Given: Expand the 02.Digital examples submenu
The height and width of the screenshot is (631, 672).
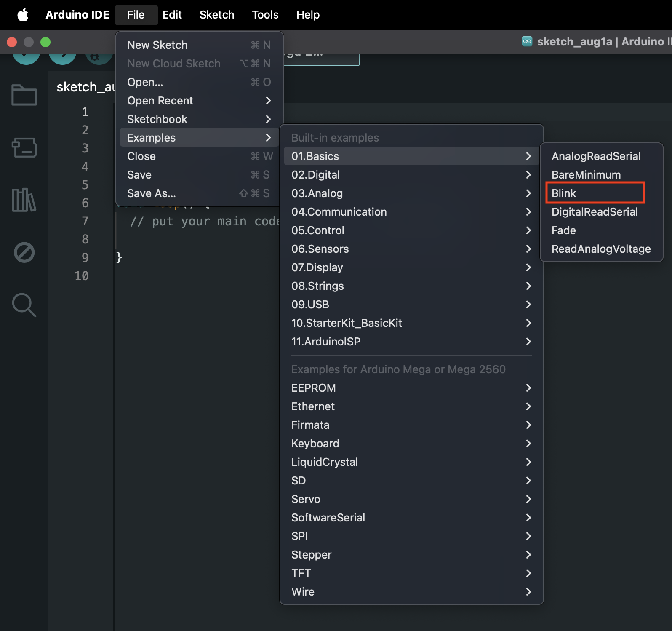Looking at the screenshot, I should pyautogui.click(x=411, y=175).
